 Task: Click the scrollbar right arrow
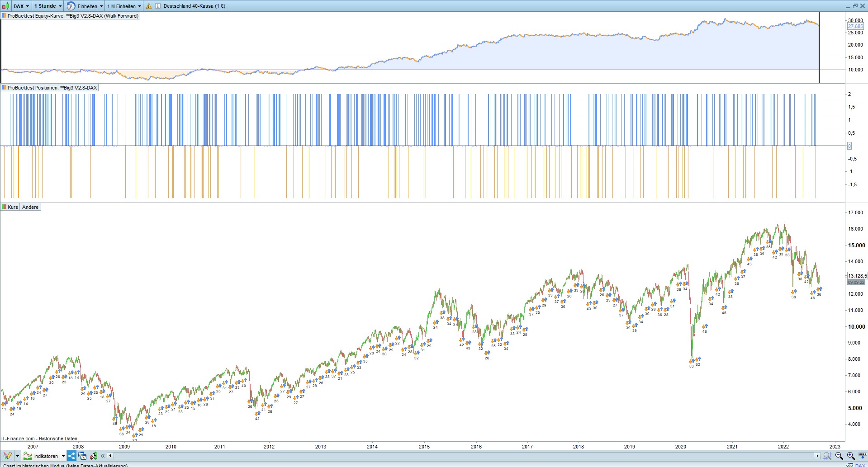(817, 456)
